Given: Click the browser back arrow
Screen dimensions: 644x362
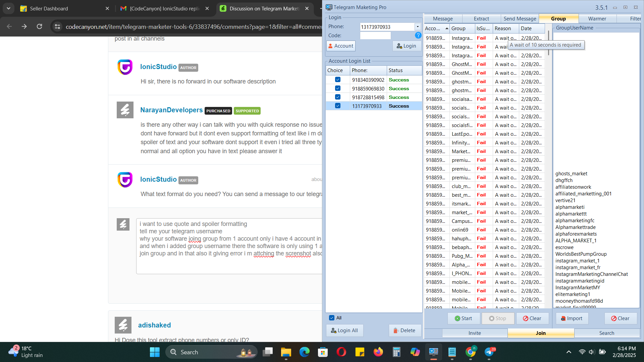Looking at the screenshot, I should click(x=9, y=26).
